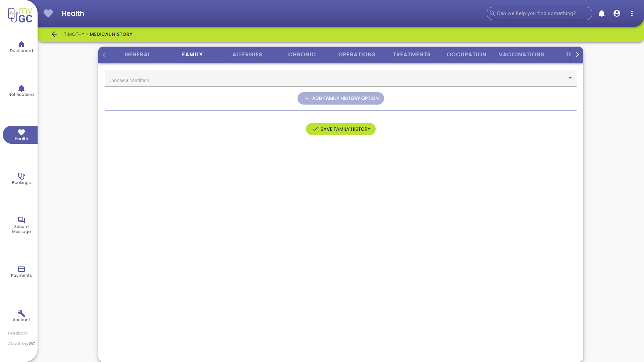
Task: Click the notification bell in header
Action: pos(602,13)
